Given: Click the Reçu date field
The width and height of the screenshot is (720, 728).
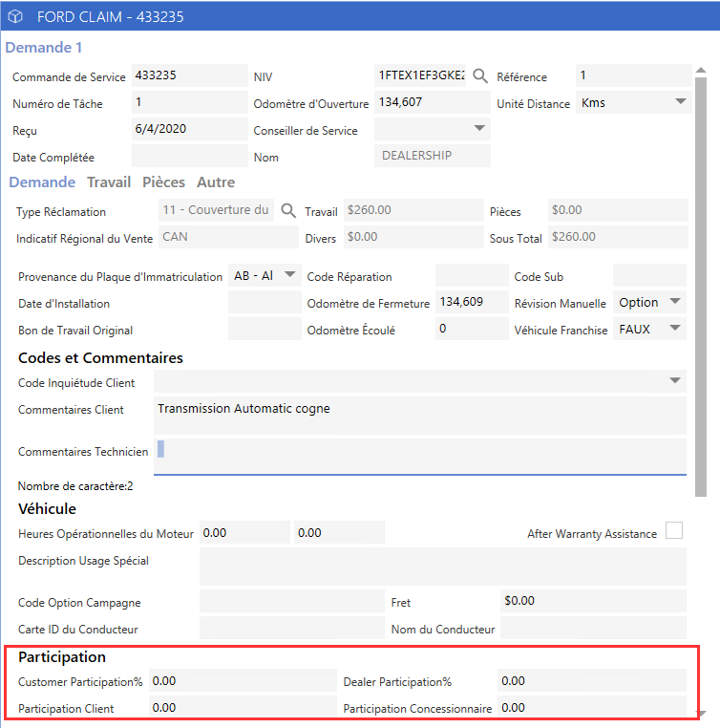Looking at the screenshot, I should (190, 129).
